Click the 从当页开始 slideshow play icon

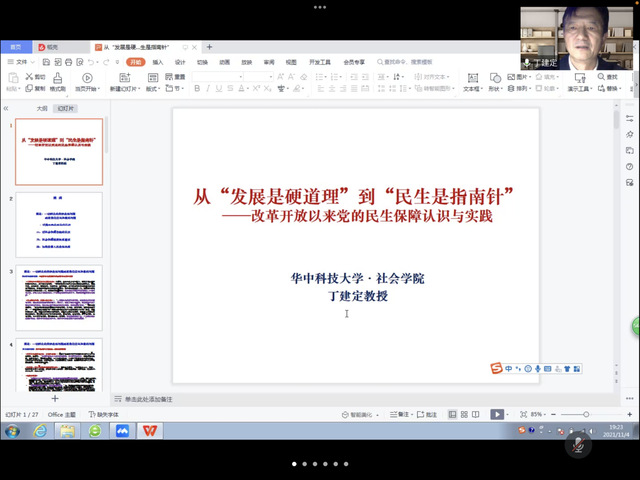click(x=87, y=77)
